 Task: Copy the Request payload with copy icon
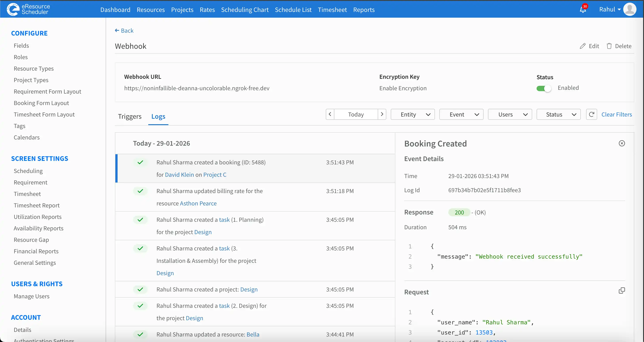point(622,291)
